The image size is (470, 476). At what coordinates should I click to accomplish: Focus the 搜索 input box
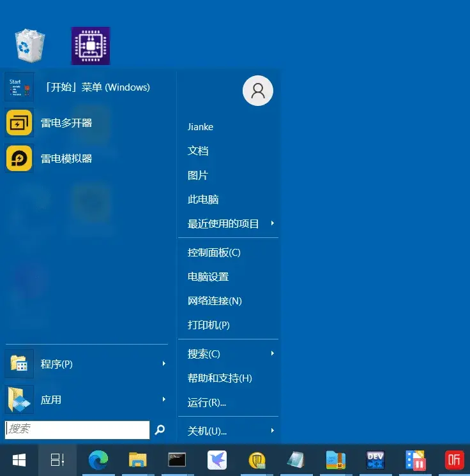click(77, 429)
